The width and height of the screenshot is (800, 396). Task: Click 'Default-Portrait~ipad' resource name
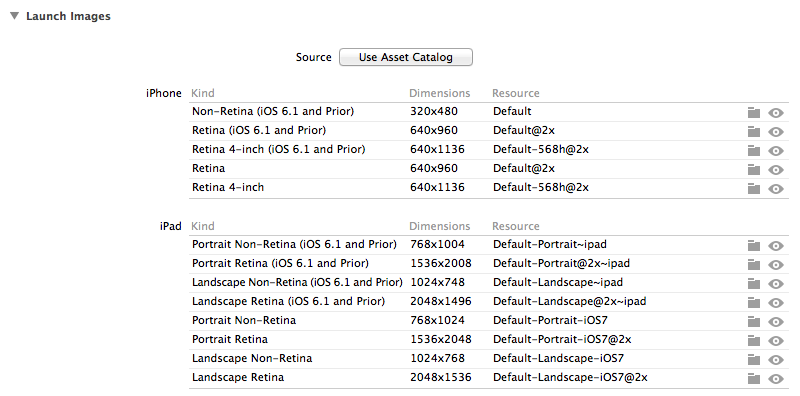click(549, 244)
